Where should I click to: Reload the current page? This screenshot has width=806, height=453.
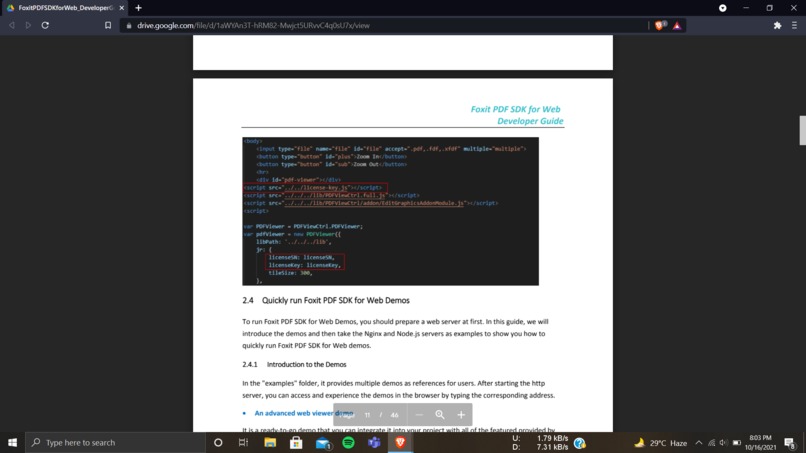tap(45, 25)
